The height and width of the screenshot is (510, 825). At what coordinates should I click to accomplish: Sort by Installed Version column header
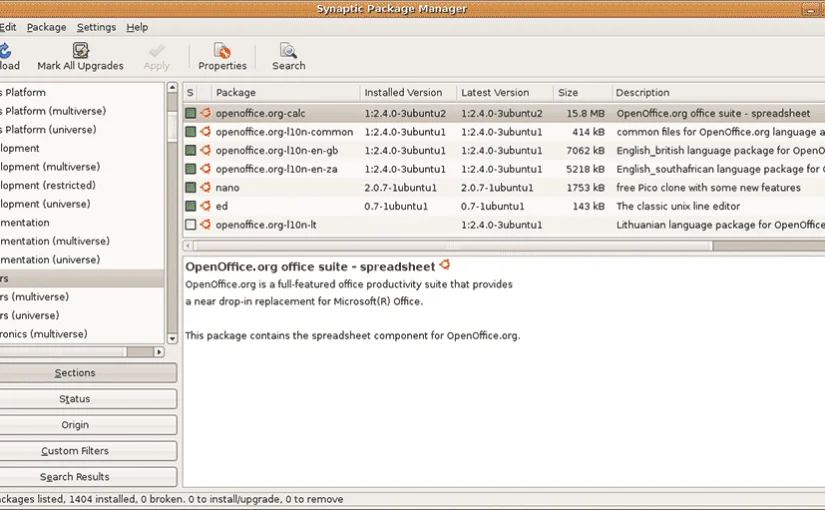[x=408, y=93]
